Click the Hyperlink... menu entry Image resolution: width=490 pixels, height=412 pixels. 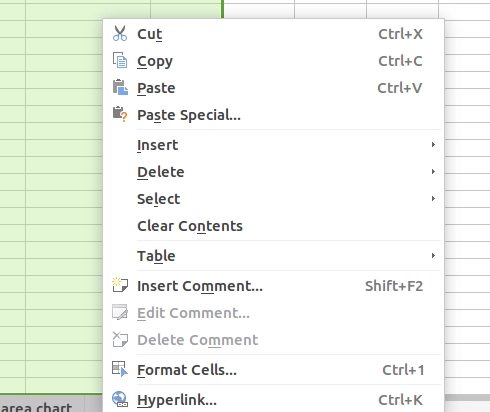(x=273, y=399)
